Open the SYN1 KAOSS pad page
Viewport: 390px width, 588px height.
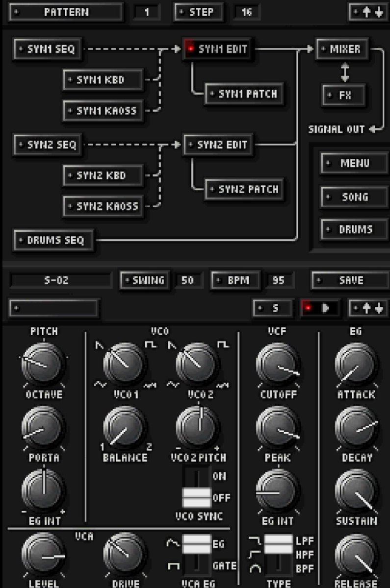(103, 111)
